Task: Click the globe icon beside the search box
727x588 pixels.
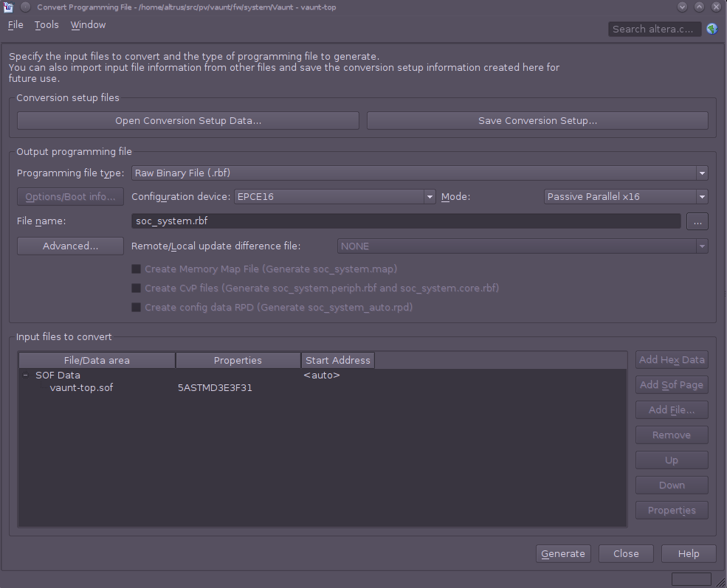Action: tap(712, 29)
